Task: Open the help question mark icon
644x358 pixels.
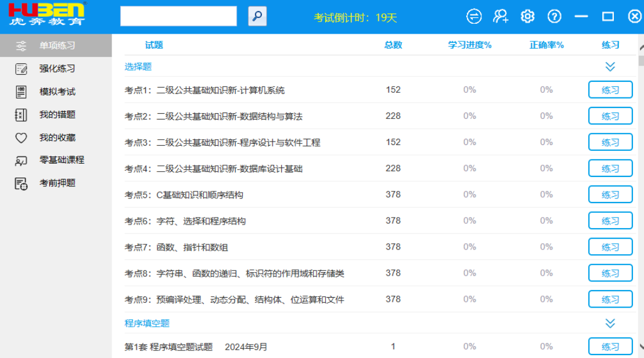Action: click(x=555, y=16)
